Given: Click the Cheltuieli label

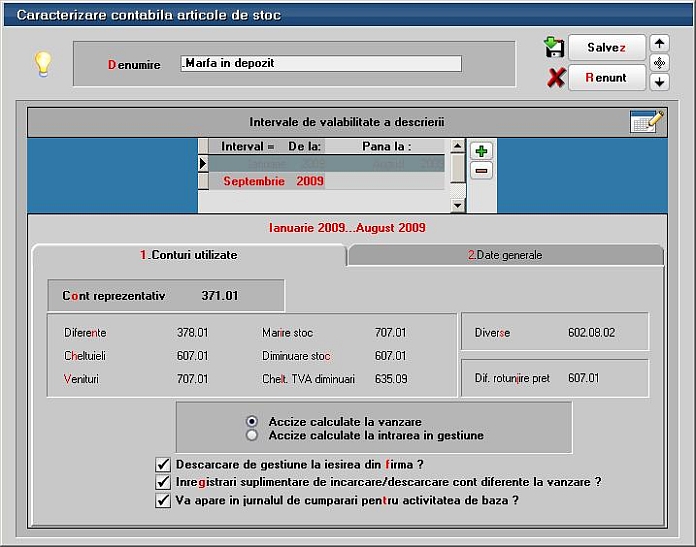Looking at the screenshot, I should 85,356.
